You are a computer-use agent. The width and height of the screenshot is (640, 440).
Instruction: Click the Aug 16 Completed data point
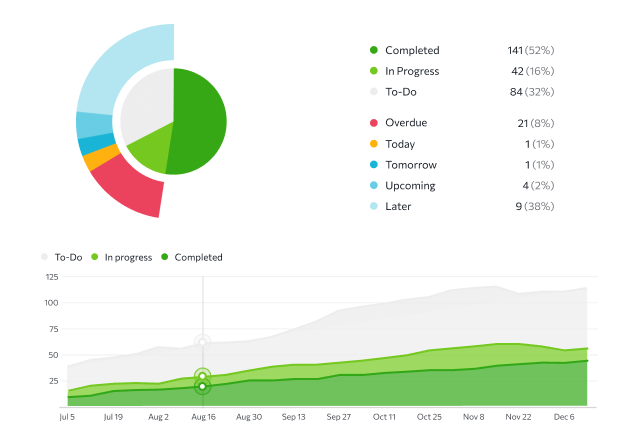tap(202, 386)
